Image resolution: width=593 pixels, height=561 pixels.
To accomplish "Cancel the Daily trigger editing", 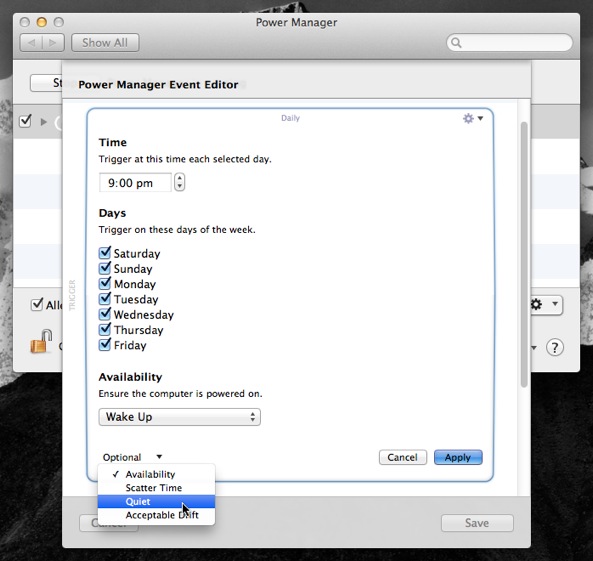I will point(402,457).
